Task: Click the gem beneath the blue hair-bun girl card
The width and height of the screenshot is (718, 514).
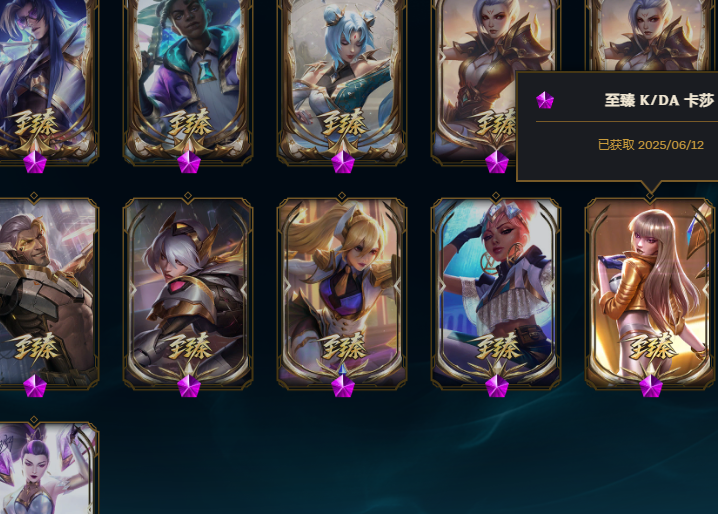Action: click(343, 162)
